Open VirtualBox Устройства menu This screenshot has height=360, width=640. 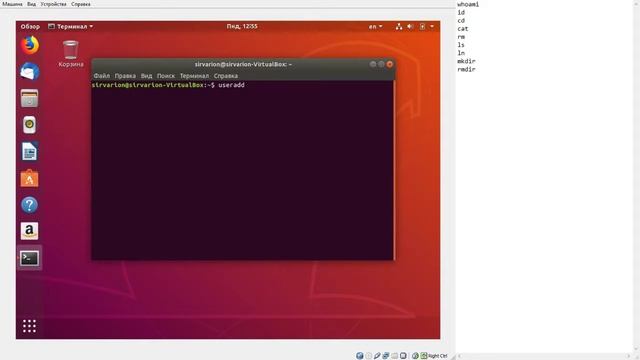53,4
